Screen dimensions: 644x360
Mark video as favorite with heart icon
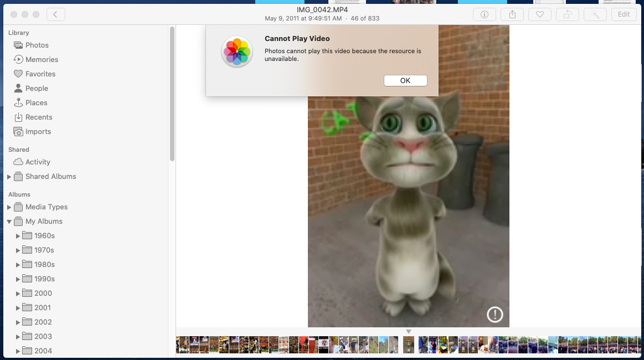540,14
